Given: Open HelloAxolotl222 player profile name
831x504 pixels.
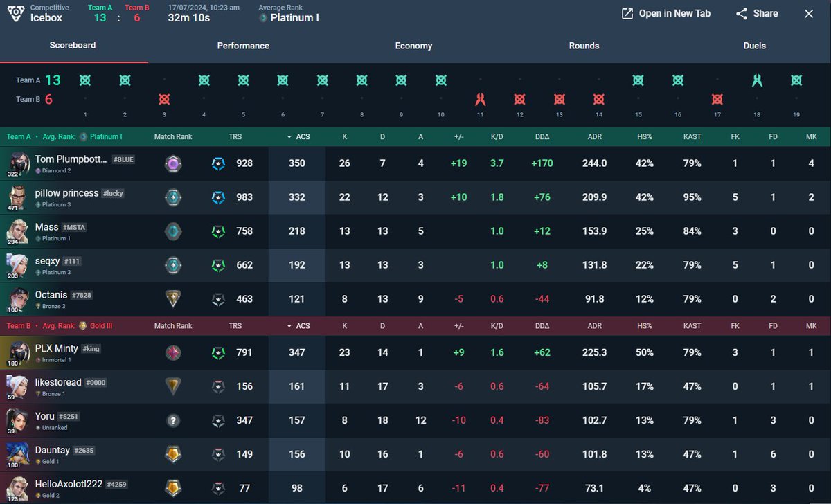Looking at the screenshot, I should click(69, 484).
